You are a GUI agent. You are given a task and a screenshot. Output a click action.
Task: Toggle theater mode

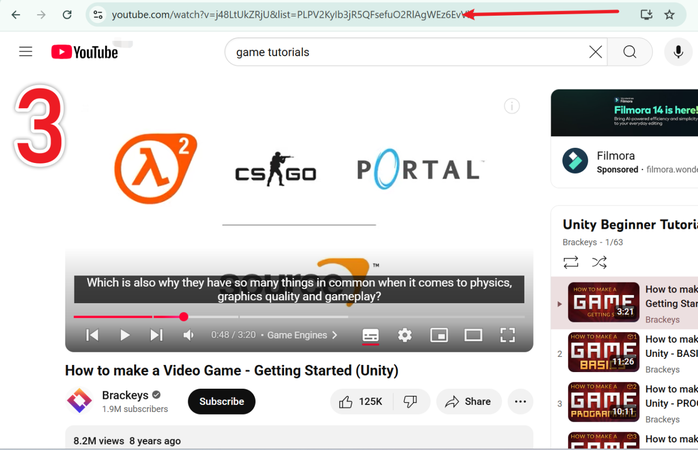[x=473, y=335]
